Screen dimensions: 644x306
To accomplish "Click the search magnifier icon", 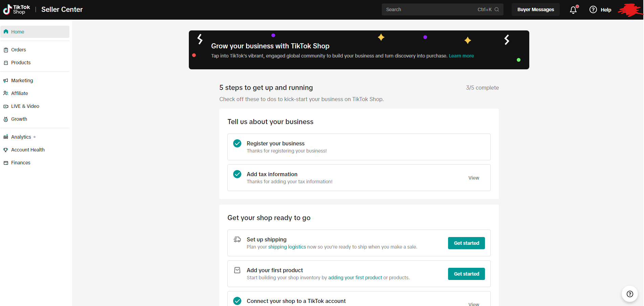I will 496,9.
